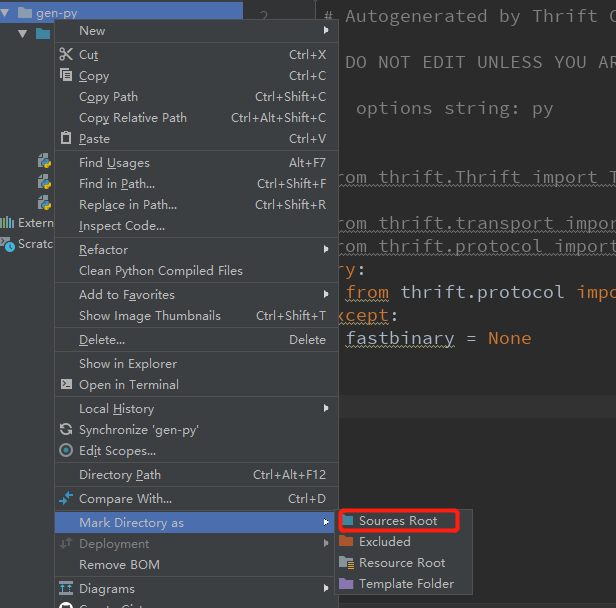Select the gen-py folder row
616x608 pixels.
[121, 13]
